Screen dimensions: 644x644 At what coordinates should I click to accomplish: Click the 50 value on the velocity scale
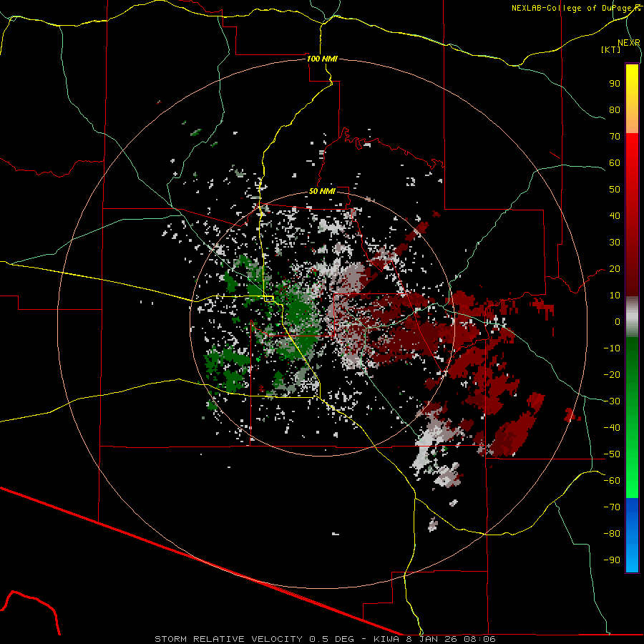(615, 190)
